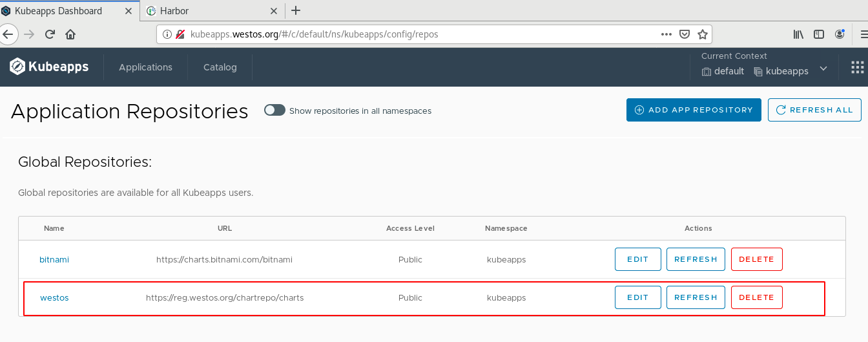Refresh the bitnami repository
Screen dimensions: 868x342
click(696, 259)
